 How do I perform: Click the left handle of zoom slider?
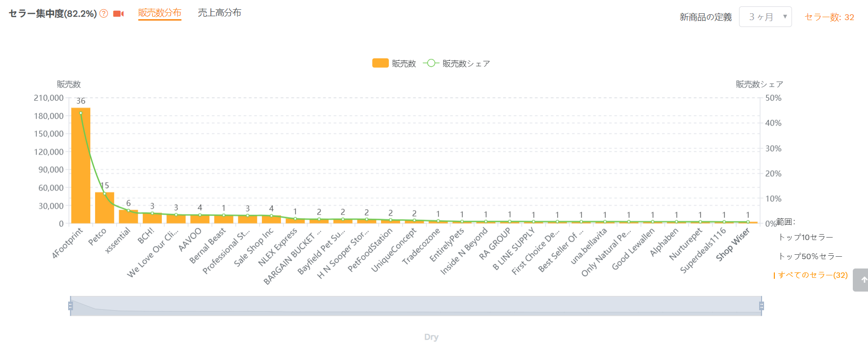point(71,306)
